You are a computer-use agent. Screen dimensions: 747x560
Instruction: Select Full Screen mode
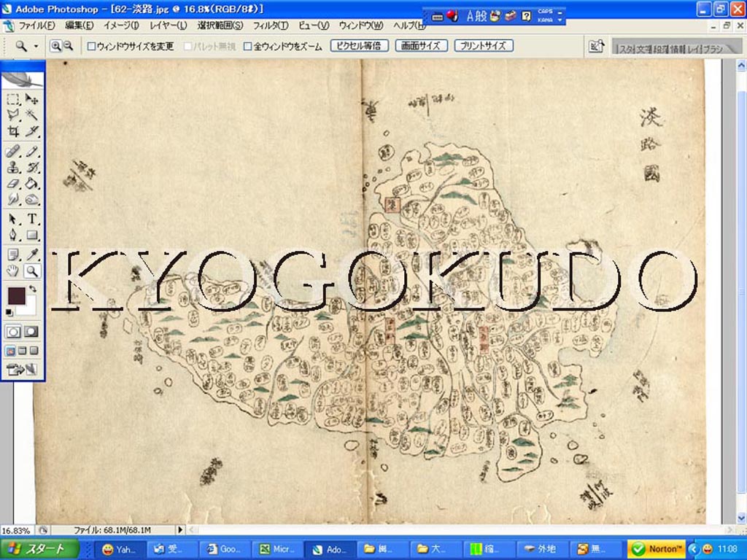[34, 351]
